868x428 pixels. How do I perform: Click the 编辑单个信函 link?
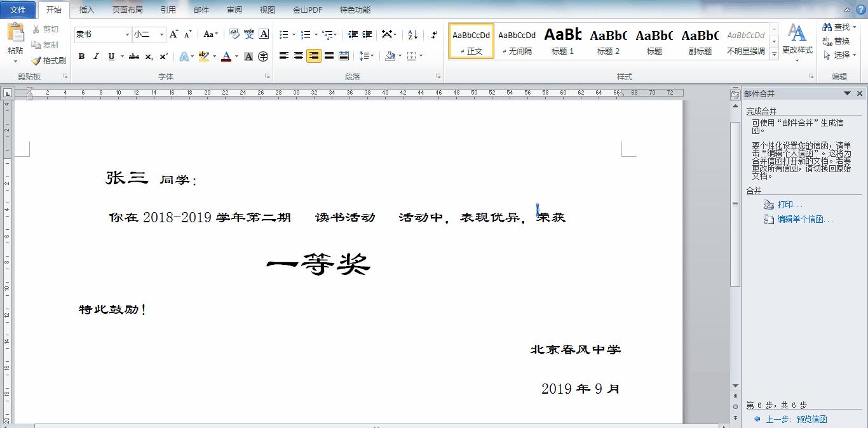pyautogui.click(x=798, y=219)
